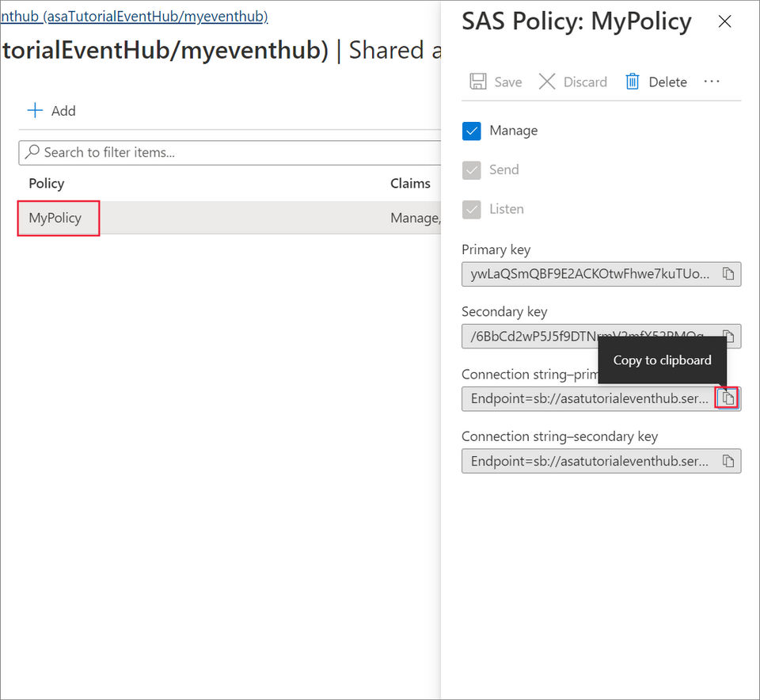The height and width of the screenshot is (700, 760).
Task: Click the Policy column header
Action: (x=47, y=183)
